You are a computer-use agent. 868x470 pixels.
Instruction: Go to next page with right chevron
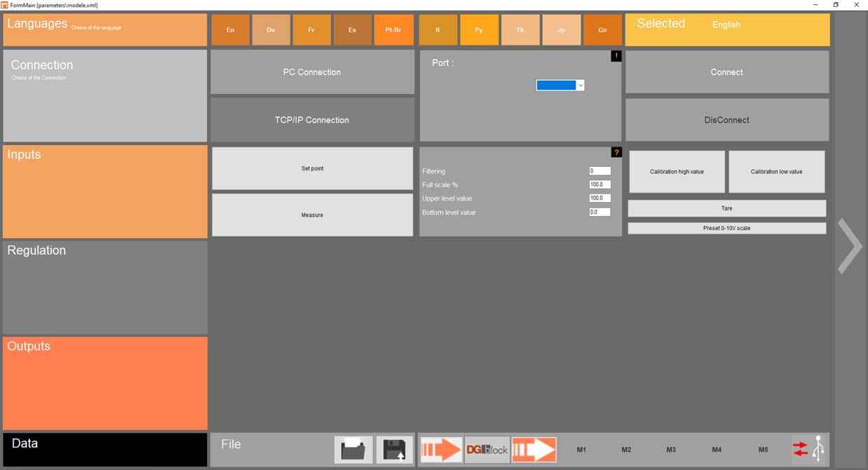[849, 246]
